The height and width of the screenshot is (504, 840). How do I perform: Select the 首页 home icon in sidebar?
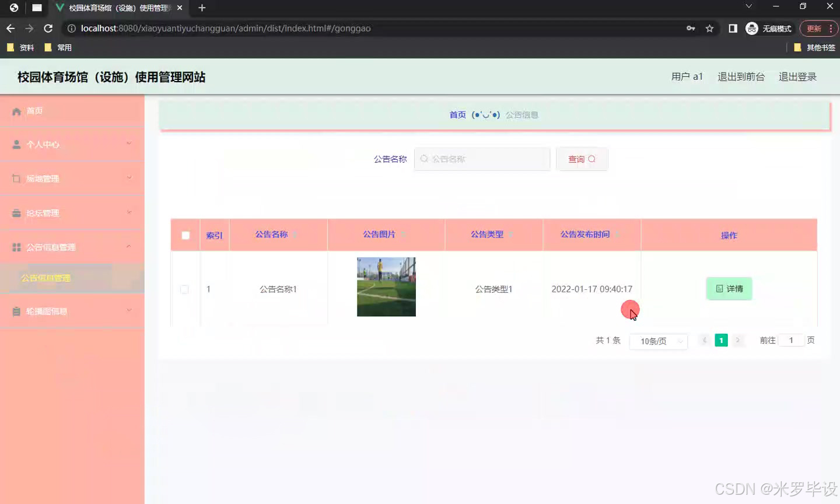click(17, 110)
